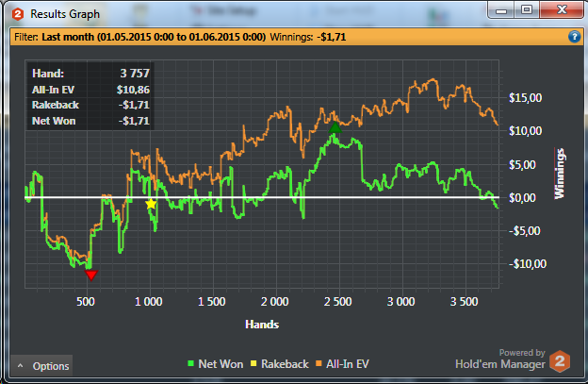Click the $0,00 axis label
Screen dimensions: 588x384
pos(523,197)
